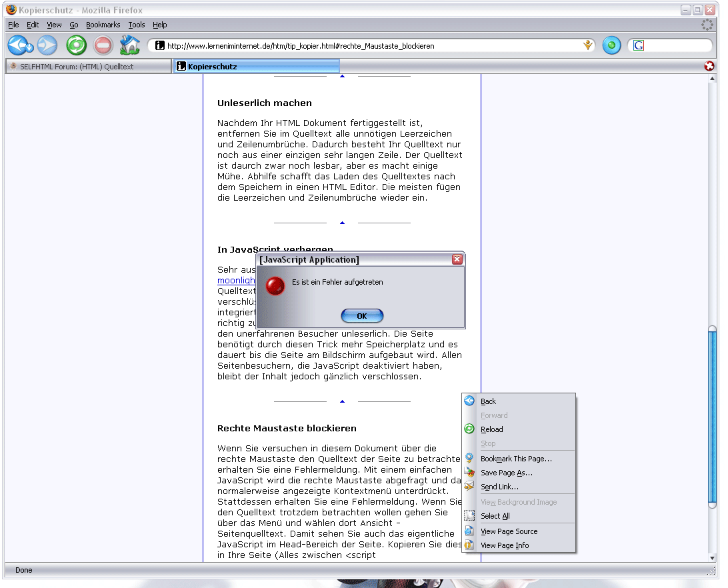Go to the Home page icon
The height and width of the screenshot is (588, 728).
[129, 45]
